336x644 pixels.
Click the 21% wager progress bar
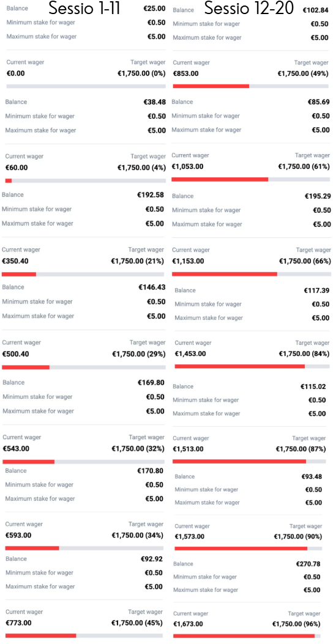click(x=83, y=274)
